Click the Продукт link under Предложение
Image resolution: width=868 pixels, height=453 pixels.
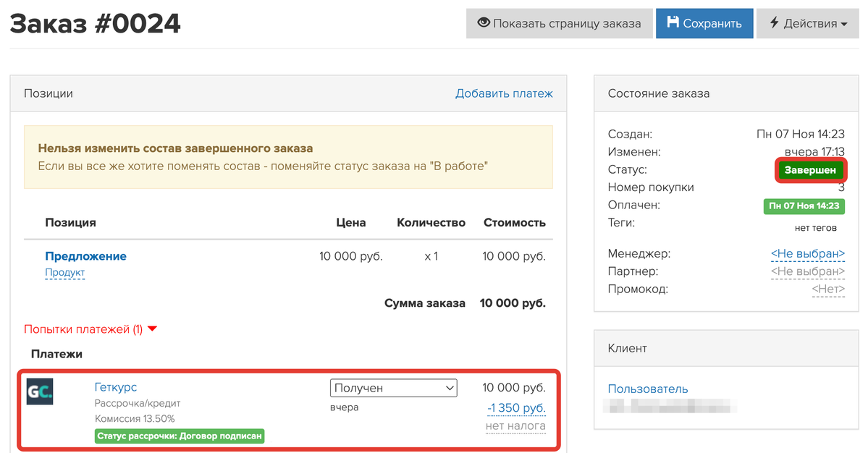click(x=64, y=272)
